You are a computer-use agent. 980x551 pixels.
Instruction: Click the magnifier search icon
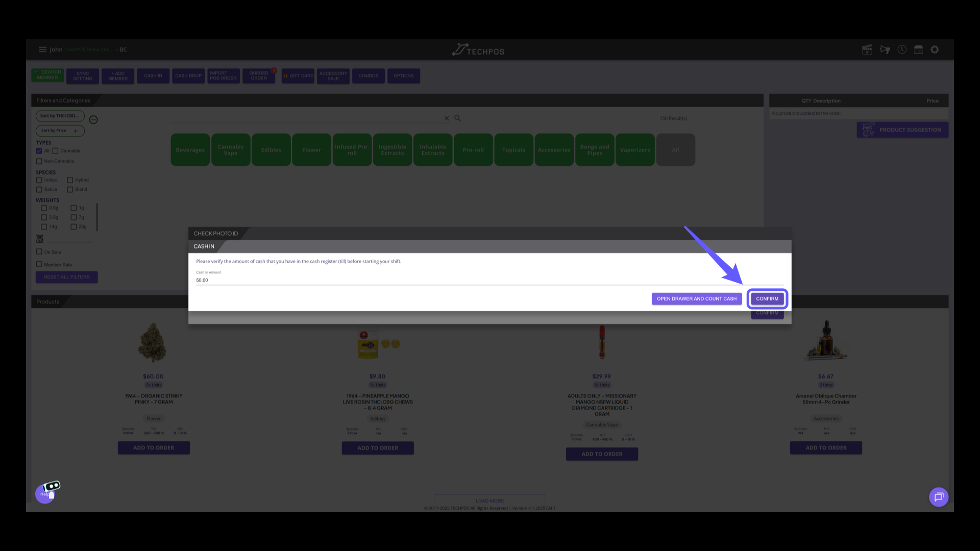(458, 118)
